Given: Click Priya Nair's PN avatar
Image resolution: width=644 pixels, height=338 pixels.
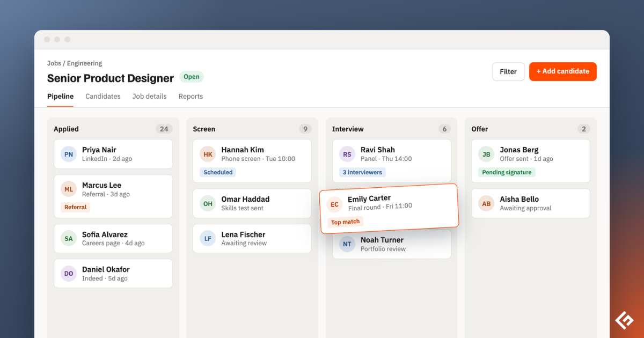Looking at the screenshot, I should (x=69, y=154).
